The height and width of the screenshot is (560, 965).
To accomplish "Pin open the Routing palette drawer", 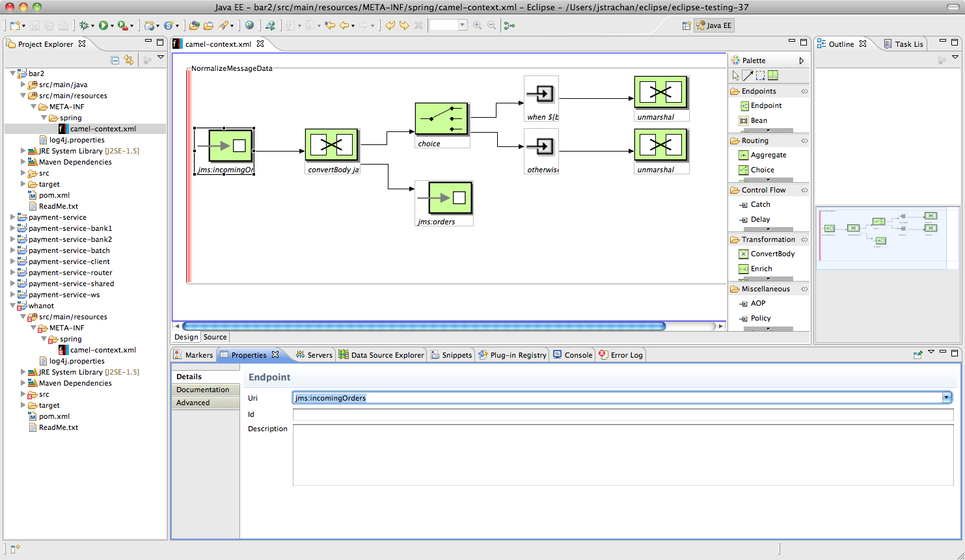I will [804, 140].
